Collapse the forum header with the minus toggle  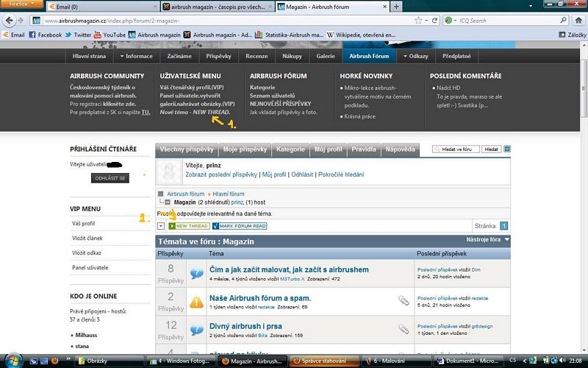(x=506, y=149)
